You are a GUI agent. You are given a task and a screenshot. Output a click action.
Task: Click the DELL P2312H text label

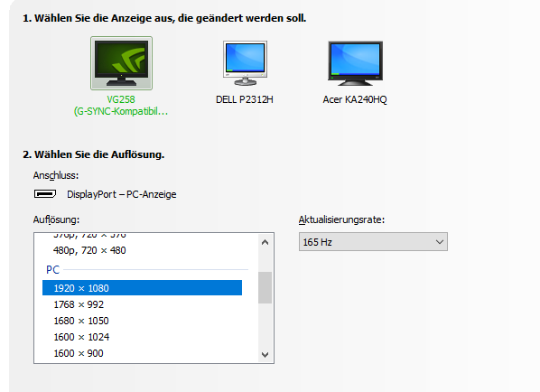click(245, 99)
